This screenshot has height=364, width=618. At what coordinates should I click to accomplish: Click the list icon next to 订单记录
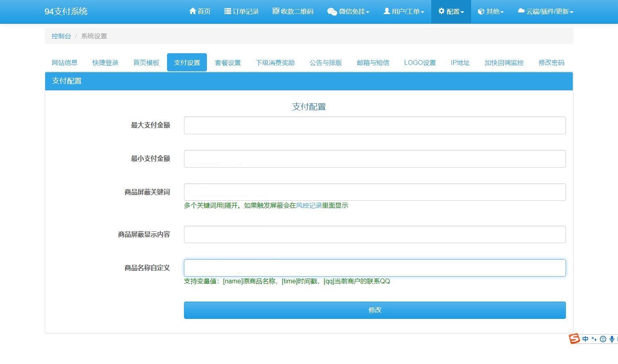227,11
